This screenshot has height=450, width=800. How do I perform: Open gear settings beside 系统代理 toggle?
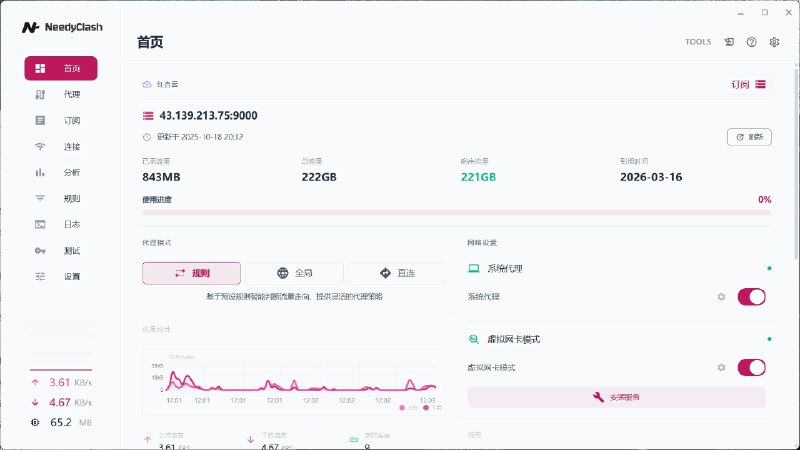pyautogui.click(x=721, y=297)
